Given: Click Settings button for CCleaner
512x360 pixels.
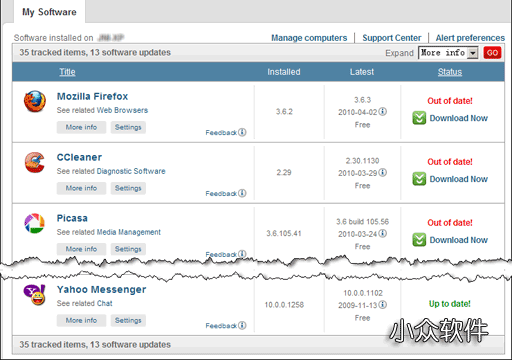Looking at the screenshot, I should [x=128, y=188].
